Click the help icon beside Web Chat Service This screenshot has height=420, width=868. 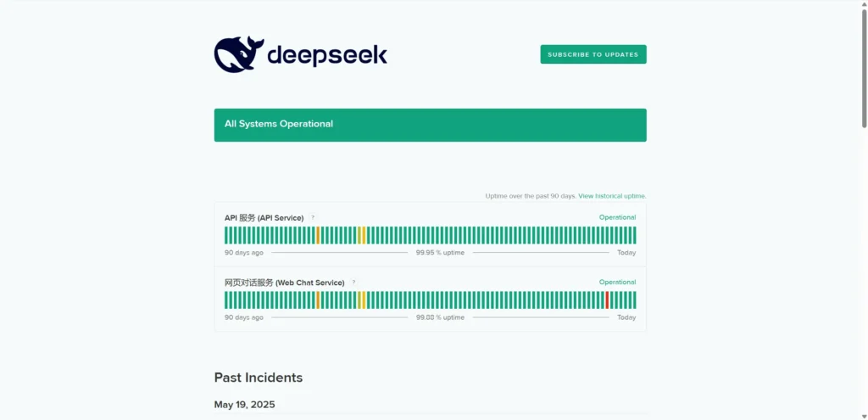353,283
